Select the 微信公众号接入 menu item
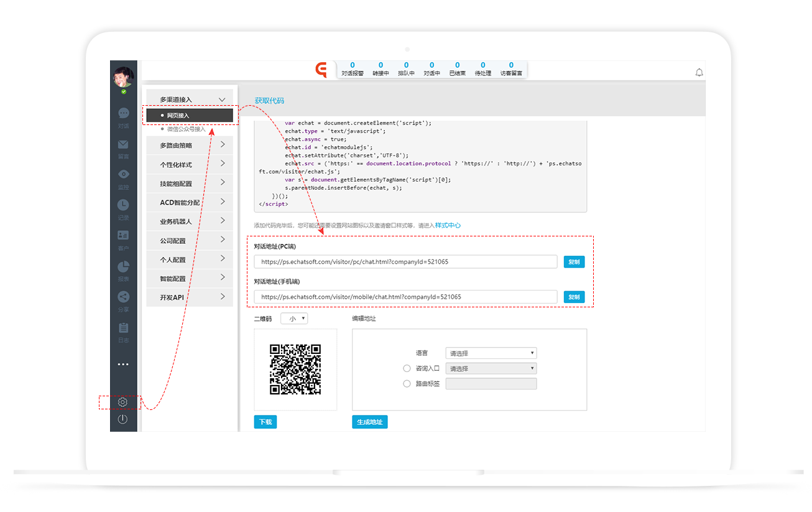 (186, 129)
